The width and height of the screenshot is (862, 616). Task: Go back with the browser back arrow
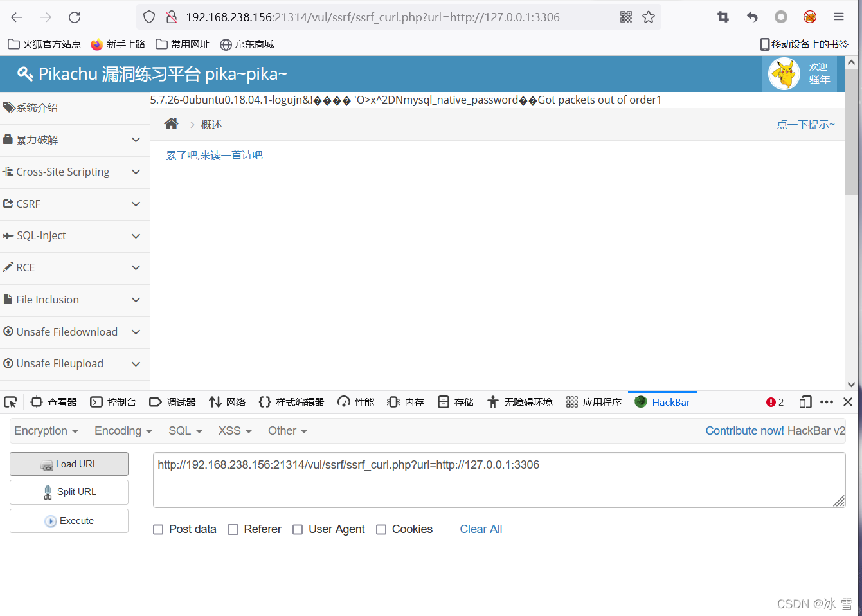click(17, 17)
